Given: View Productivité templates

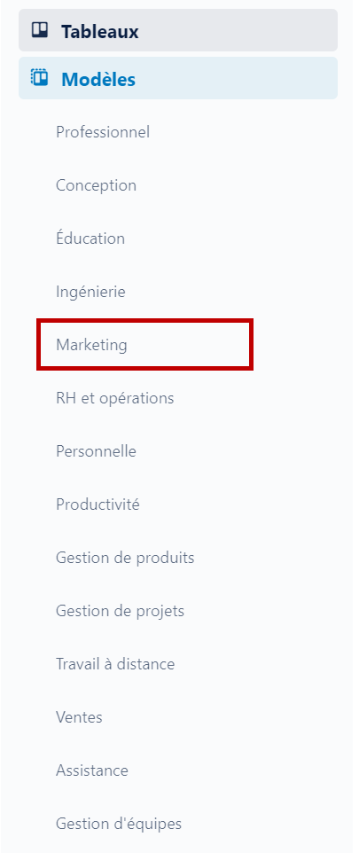Looking at the screenshot, I should 98,504.
